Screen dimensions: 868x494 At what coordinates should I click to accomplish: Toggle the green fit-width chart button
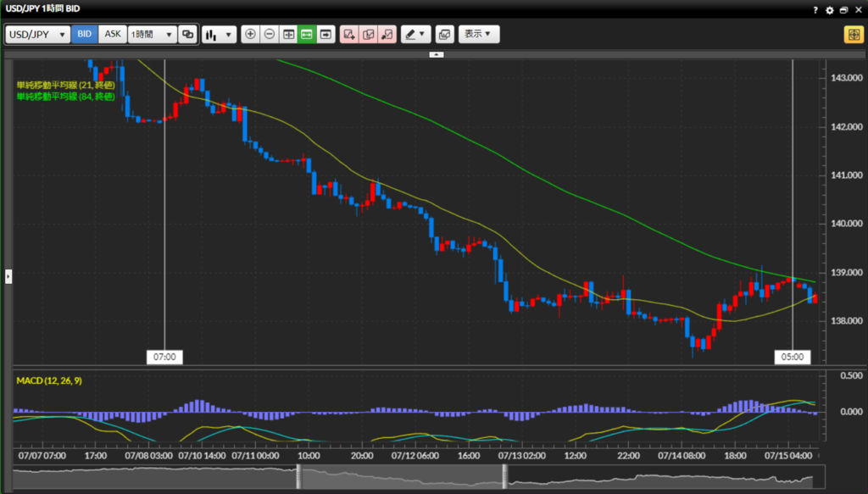(x=307, y=35)
